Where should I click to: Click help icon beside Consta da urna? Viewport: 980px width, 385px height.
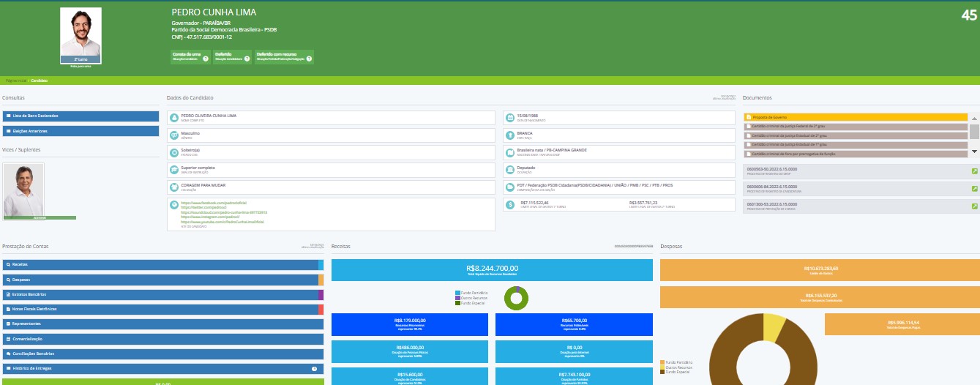point(206,59)
